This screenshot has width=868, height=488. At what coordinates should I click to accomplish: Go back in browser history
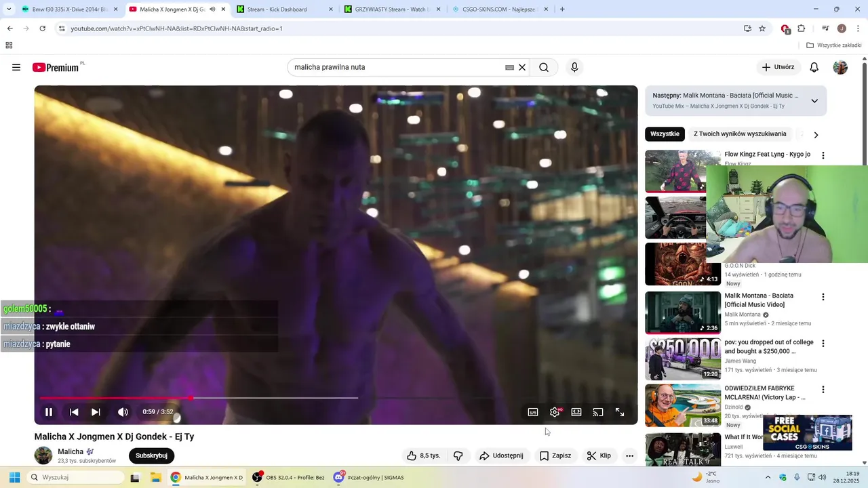click(9, 28)
